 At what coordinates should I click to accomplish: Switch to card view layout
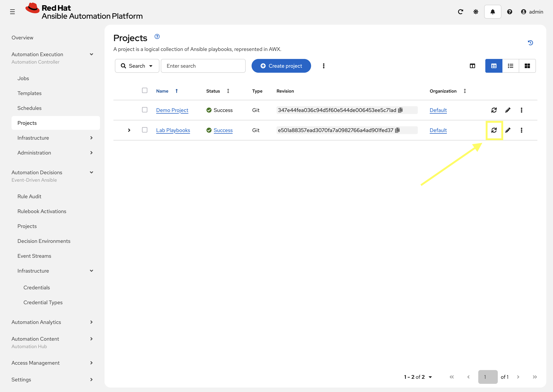point(527,66)
